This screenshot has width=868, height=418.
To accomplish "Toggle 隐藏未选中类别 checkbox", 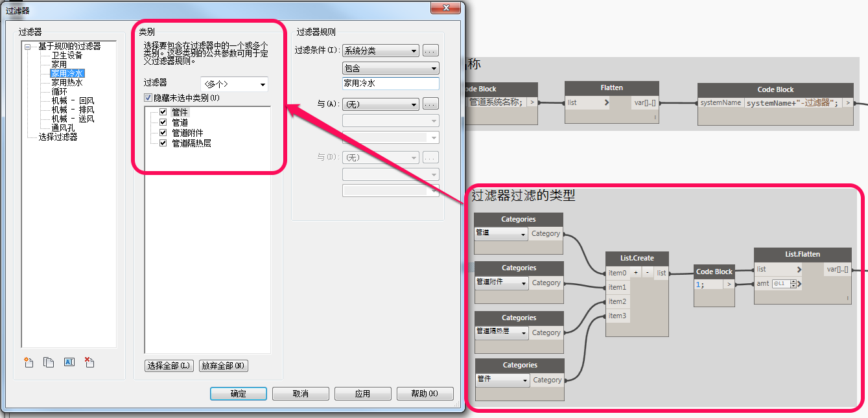I will point(148,98).
